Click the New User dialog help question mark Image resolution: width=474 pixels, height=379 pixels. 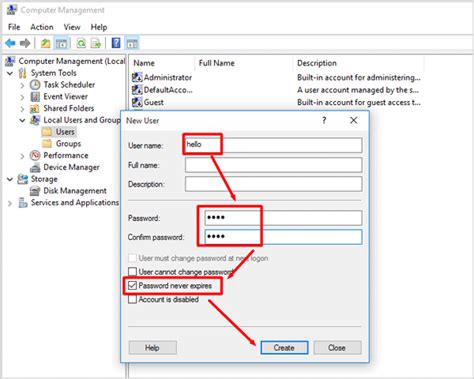(324, 120)
